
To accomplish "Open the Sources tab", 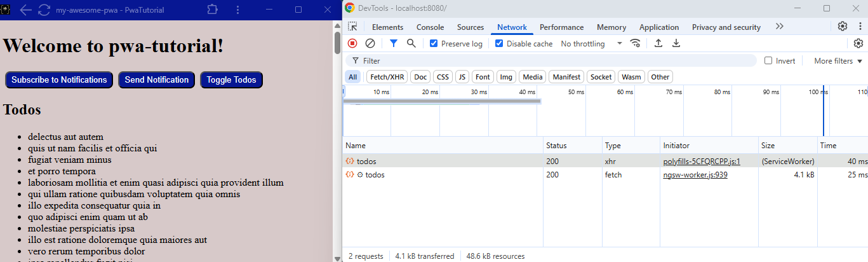I will click(471, 27).
